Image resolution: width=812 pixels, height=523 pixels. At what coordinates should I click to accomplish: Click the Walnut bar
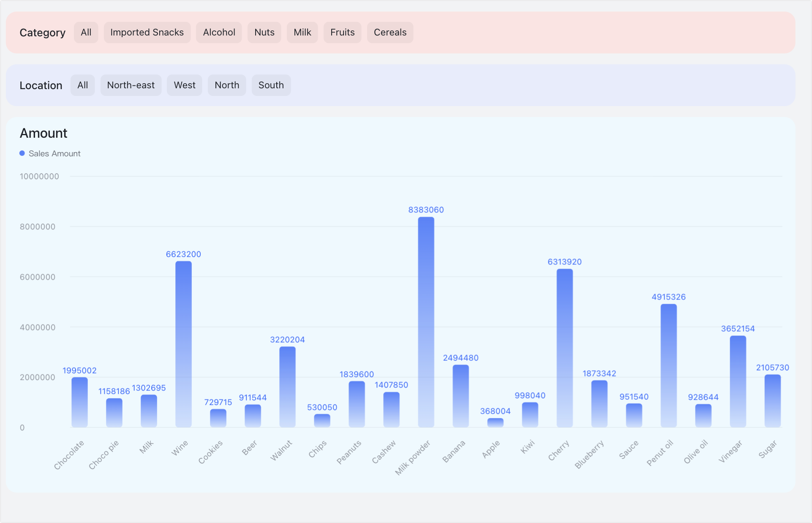[x=287, y=387]
